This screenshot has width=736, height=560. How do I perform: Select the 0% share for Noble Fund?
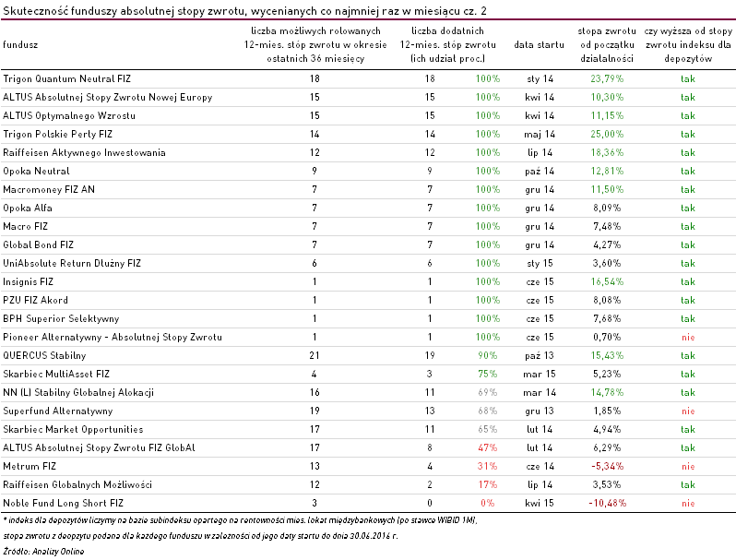tap(487, 503)
